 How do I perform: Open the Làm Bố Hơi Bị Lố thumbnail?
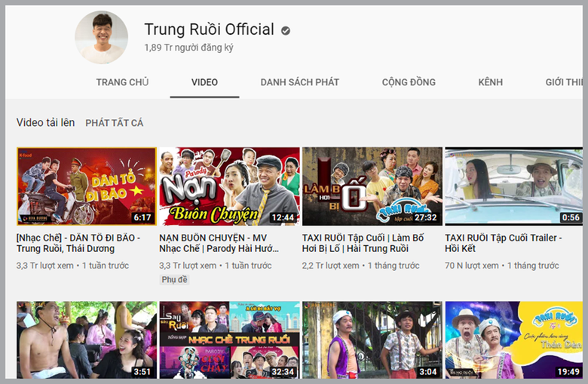[372, 186]
